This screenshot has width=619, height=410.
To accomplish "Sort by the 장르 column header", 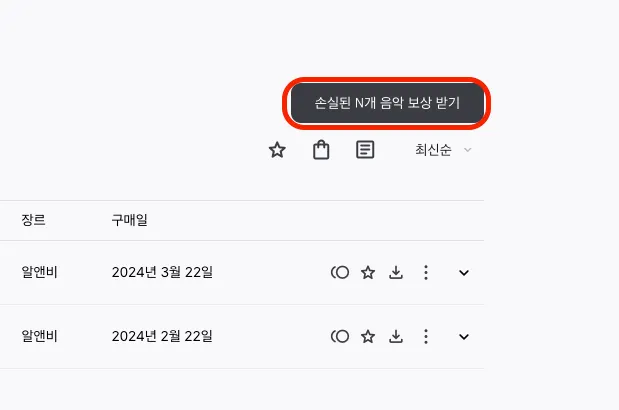I will pos(34,220).
